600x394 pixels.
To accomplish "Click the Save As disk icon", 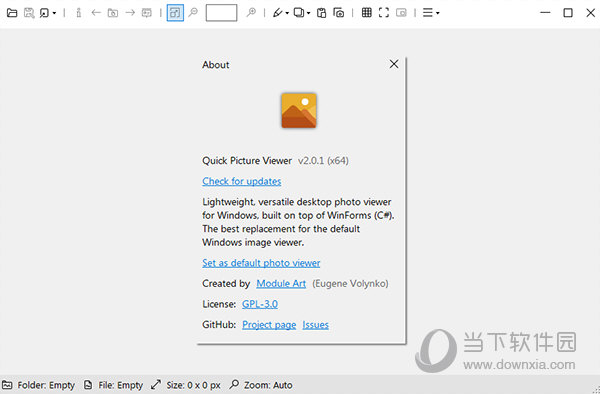I will click(29, 13).
